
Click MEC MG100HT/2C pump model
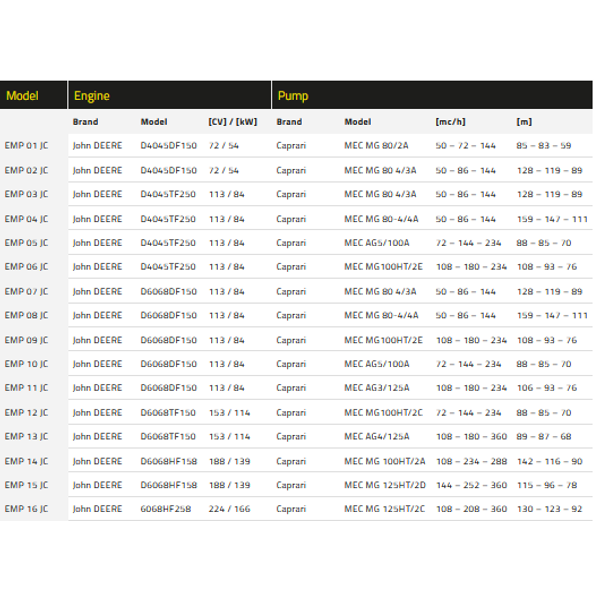pos(383,412)
